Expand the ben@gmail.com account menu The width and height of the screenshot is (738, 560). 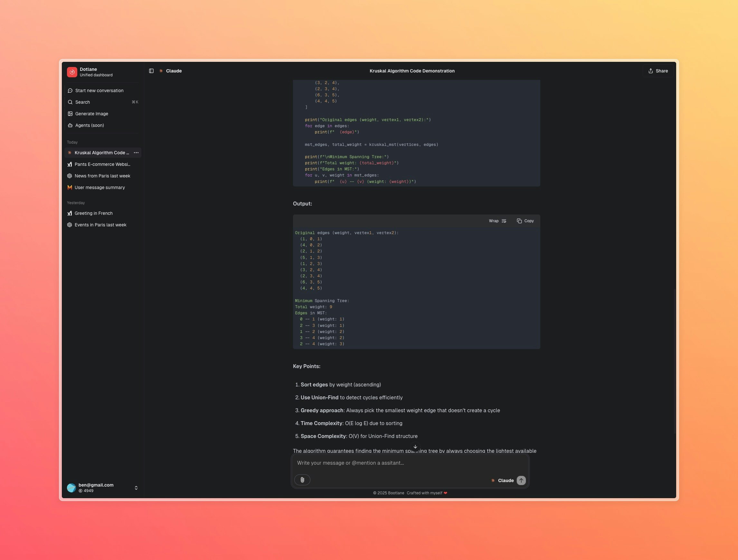tap(103, 488)
